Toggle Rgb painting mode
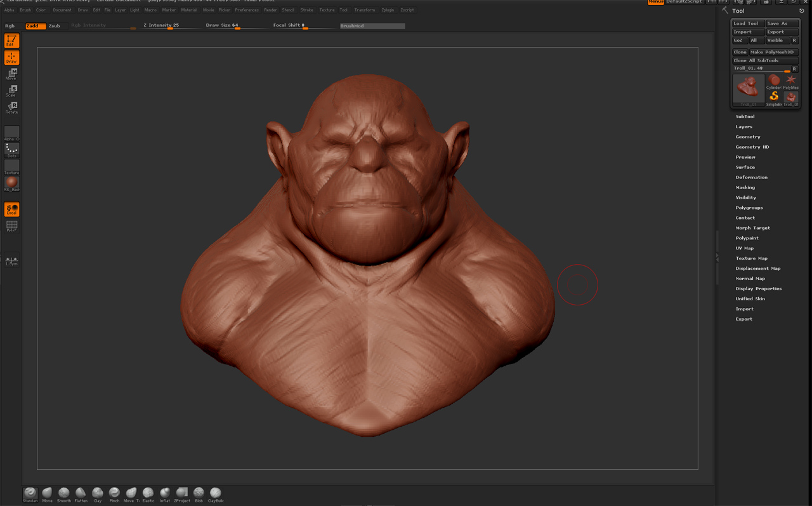Viewport: 812px width, 506px height. click(x=10, y=26)
